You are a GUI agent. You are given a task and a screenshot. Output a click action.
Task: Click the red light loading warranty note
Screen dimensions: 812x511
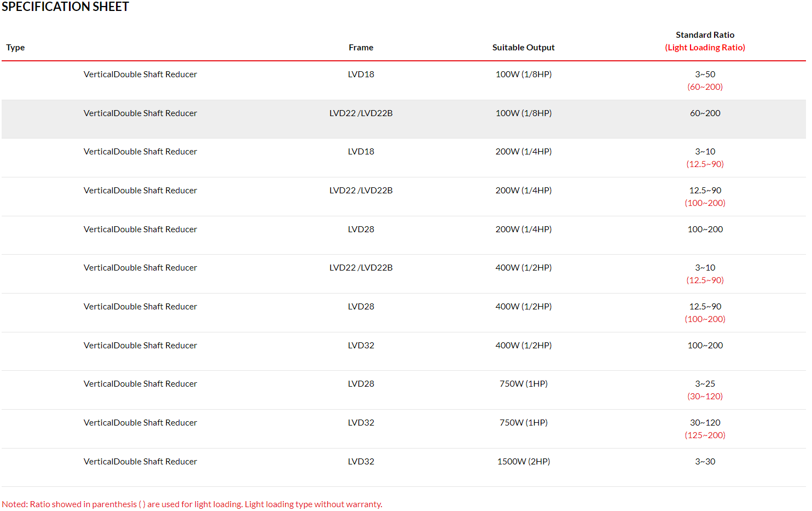(x=192, y=504)
